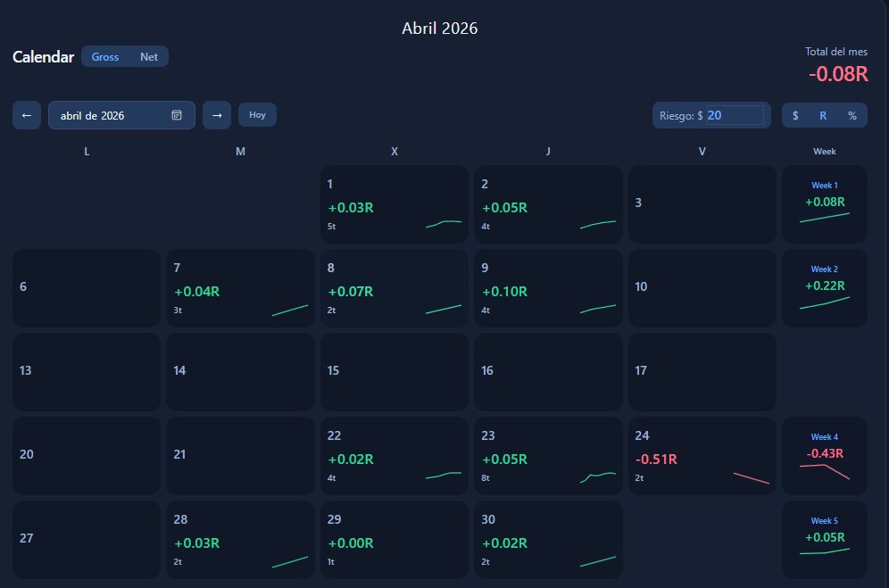Select the empty day 16 cell
This screenshot has height=588, width=889.
(x=548, y=372)
